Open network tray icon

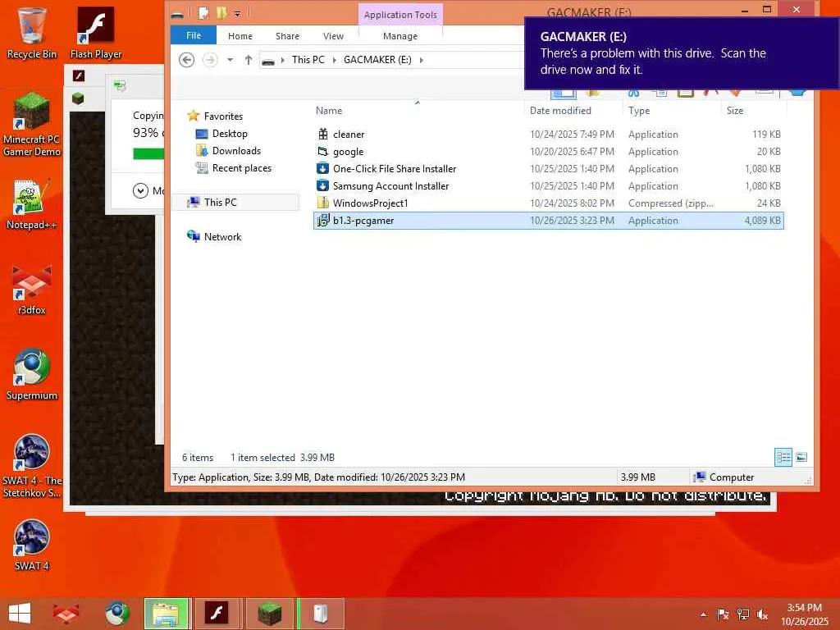[742, 614]
